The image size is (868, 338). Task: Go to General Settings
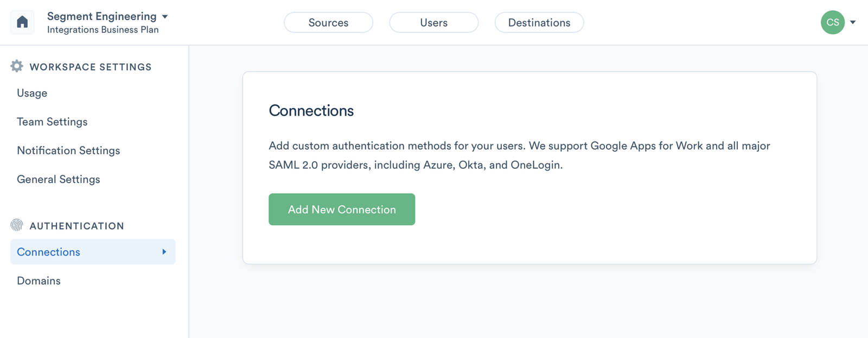tap(59, 179)
